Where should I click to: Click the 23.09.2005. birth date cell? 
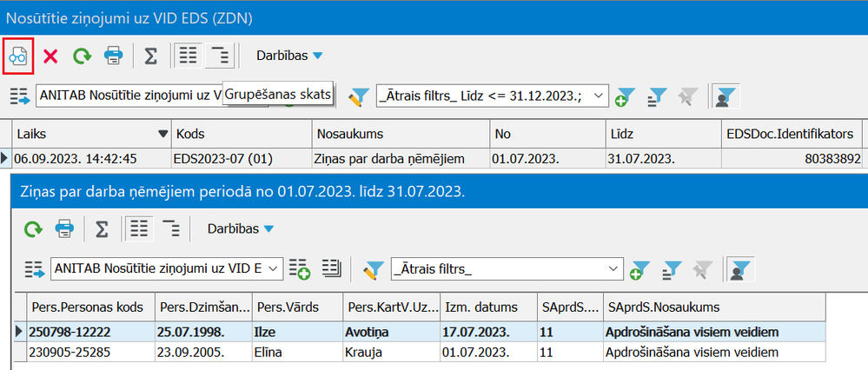[203, 352]
